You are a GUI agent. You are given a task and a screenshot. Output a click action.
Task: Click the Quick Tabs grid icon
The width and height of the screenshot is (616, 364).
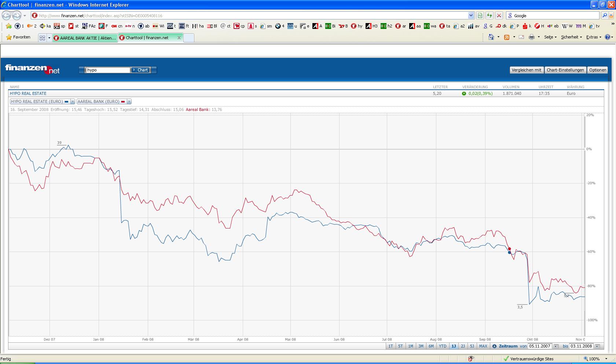click(x=42, y=38)
